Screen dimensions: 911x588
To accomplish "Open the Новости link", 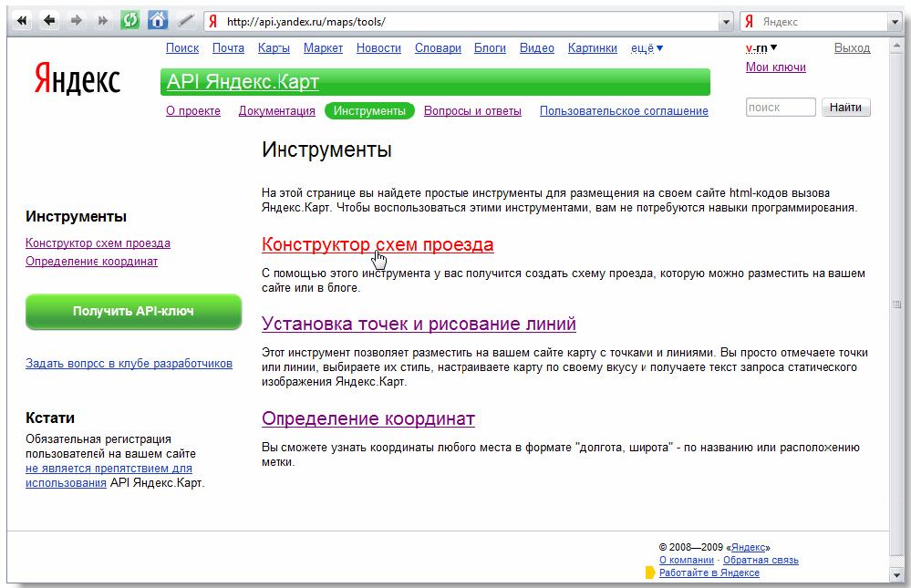I will coord(378,48).
